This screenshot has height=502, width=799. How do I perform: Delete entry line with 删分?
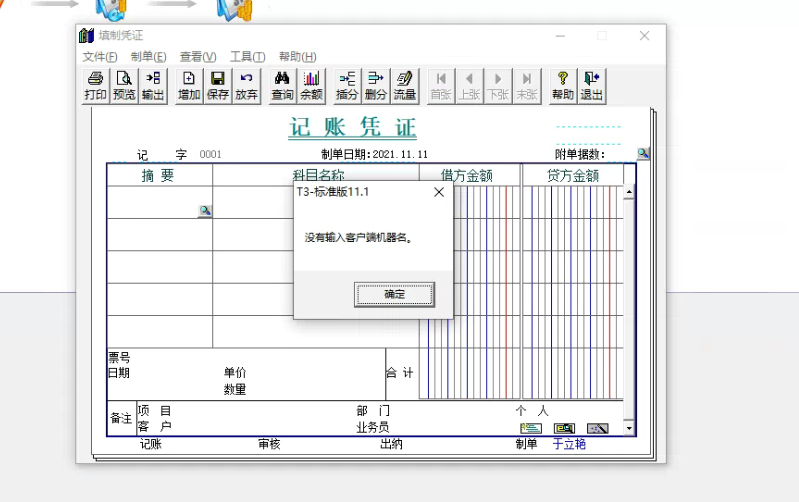tap(376, 86)
